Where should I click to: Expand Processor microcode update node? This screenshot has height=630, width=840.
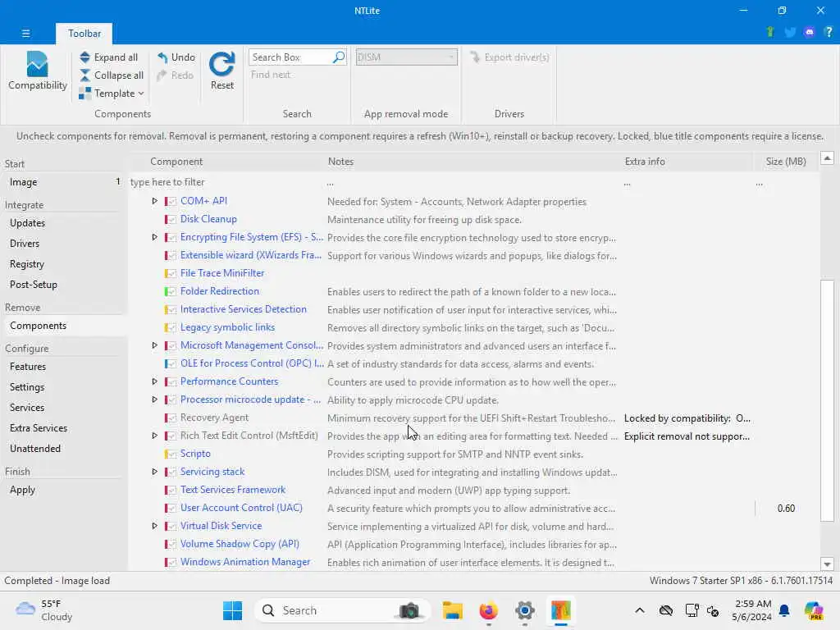(154, 399)
